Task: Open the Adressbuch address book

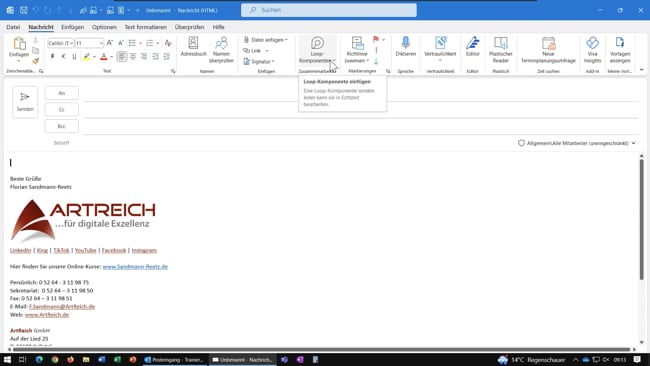Action: pos(193,46)
